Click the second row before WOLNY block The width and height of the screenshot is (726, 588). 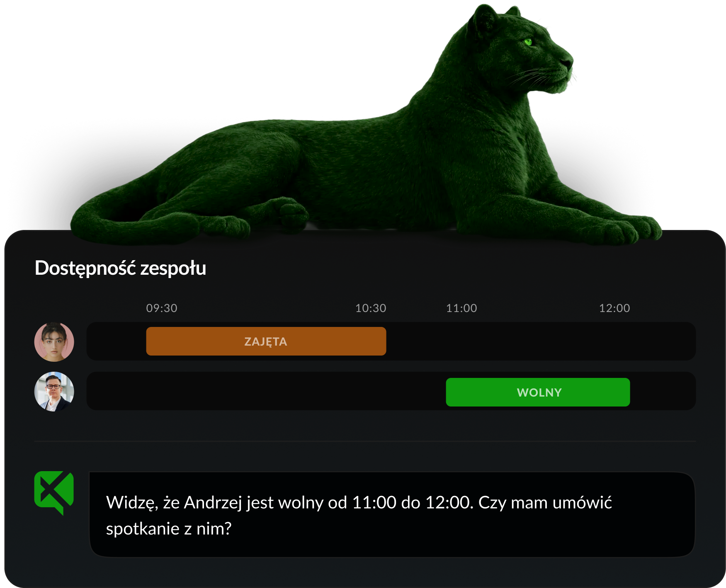(x=266, y=391)
